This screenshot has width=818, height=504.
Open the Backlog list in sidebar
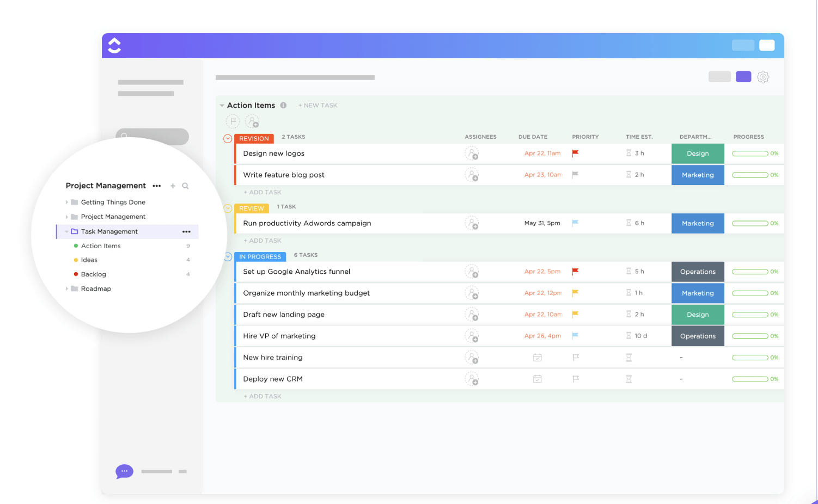pyautogui.click(x=94, y=274)
